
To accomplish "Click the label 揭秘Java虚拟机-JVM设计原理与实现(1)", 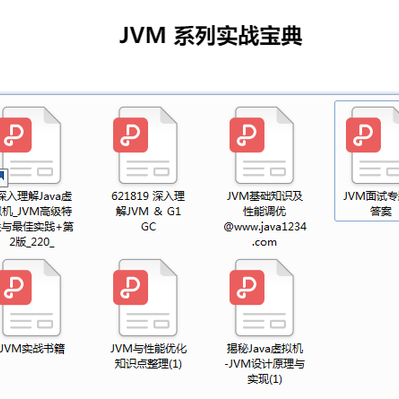I will point(265,364).
